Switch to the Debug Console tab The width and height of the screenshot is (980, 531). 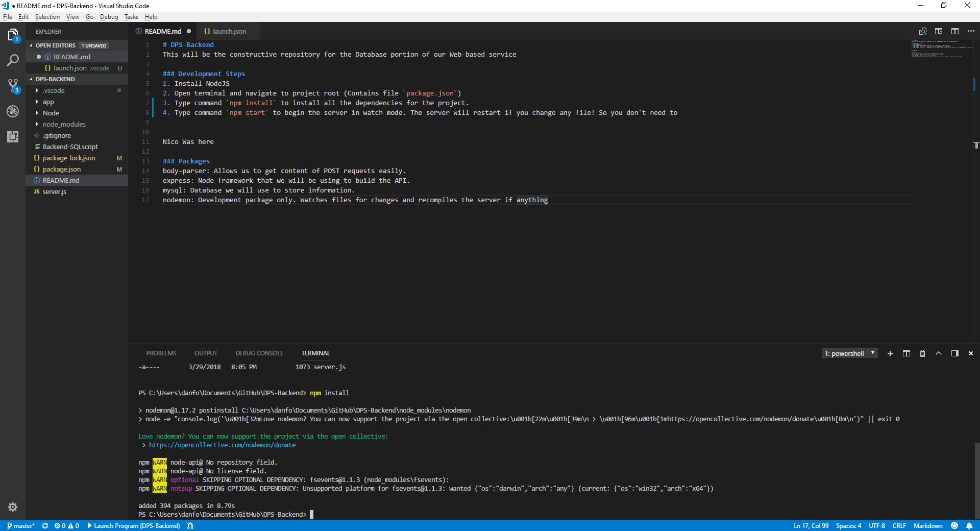point(259,353)
